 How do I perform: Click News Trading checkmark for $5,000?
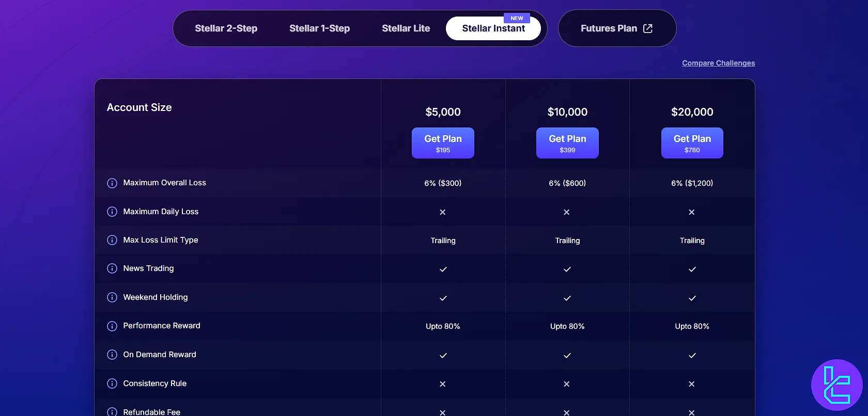click(x=443, y=269)
